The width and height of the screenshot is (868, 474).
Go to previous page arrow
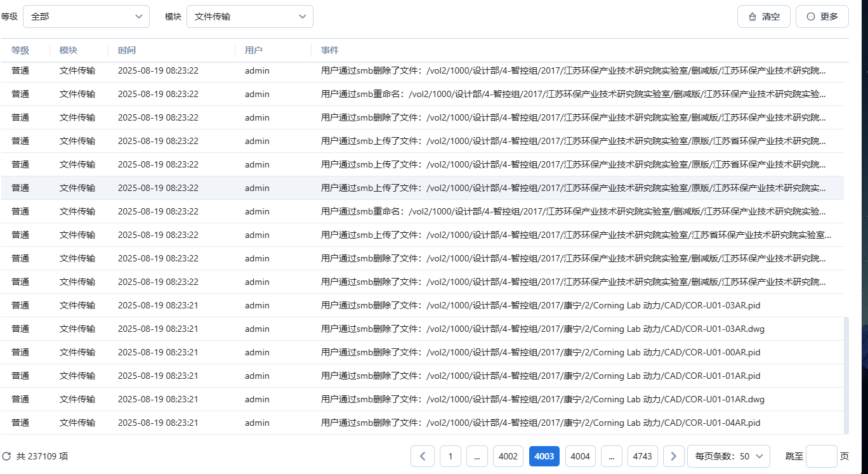point(423,456)
